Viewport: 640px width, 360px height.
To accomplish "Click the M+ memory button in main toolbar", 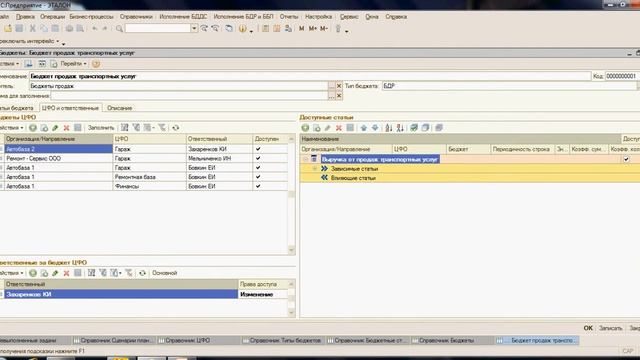I will click(x=313, y=29).
